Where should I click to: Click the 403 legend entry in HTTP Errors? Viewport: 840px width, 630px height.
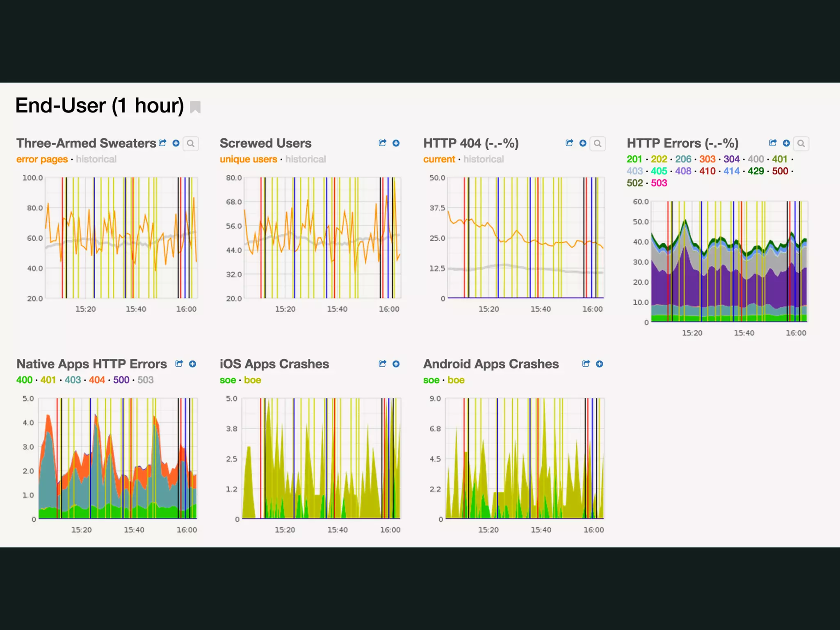click(635, 171)
